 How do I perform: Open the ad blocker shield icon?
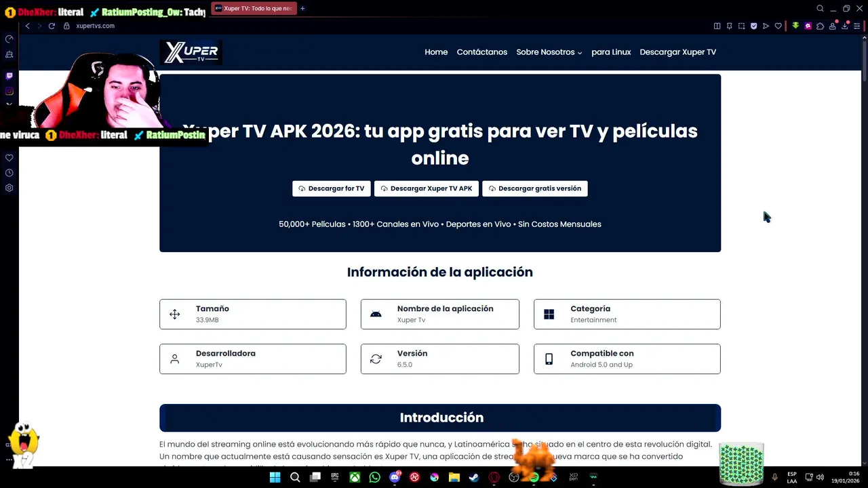[753, 26]
